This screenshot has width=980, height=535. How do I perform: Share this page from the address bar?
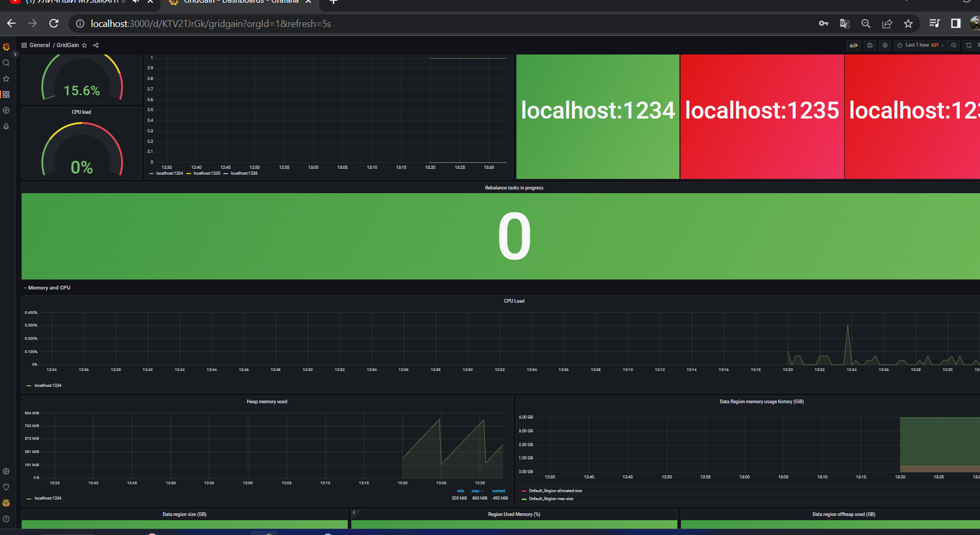pos(887,23)
